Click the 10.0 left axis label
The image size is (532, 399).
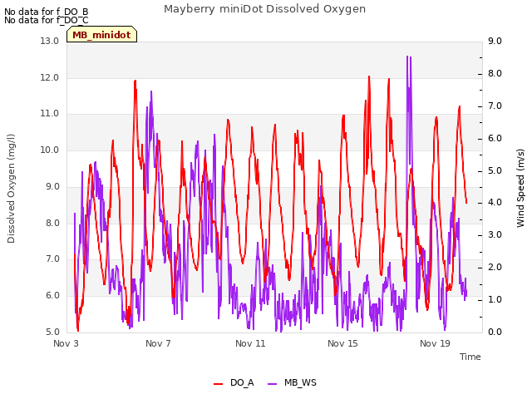coord(50,150)
